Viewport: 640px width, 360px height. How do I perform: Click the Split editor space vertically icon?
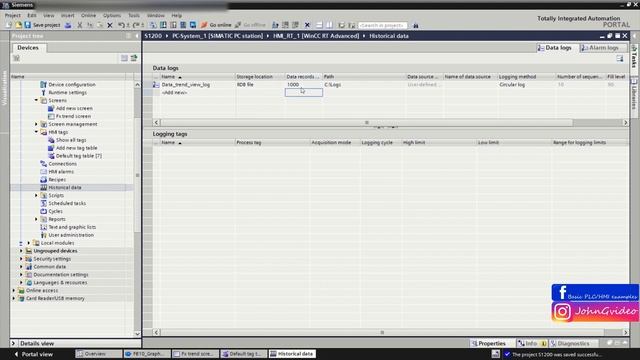click(x=329, y=25)
